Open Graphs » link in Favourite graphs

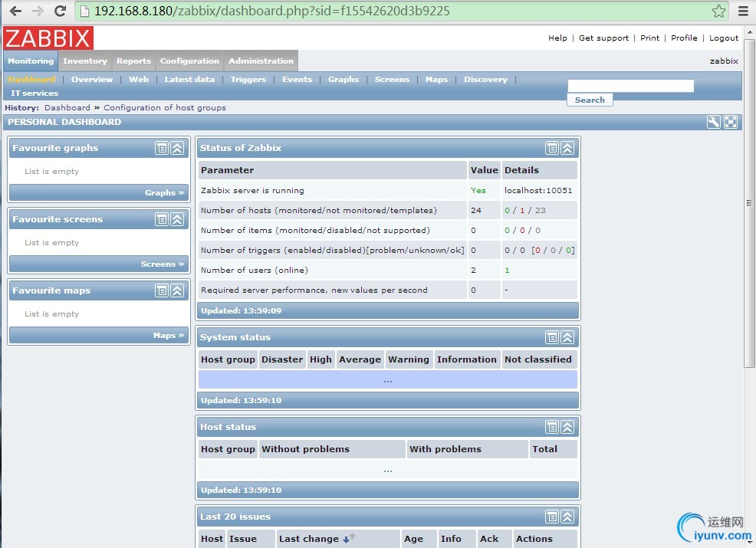[x=164, y=192]
